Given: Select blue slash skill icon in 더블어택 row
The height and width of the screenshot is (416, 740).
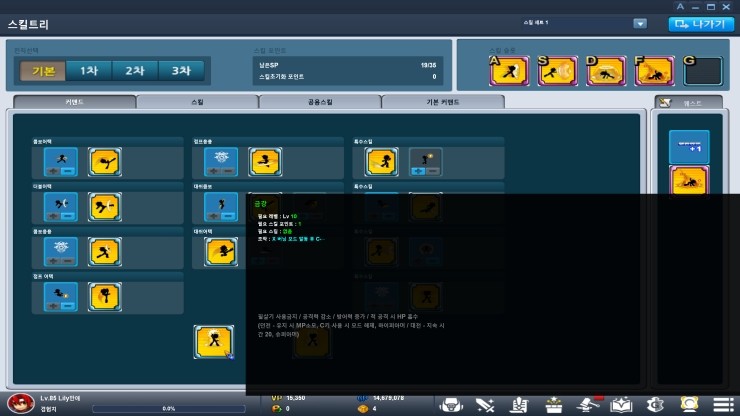Looking at the screenshot, I should pos(60,207).
